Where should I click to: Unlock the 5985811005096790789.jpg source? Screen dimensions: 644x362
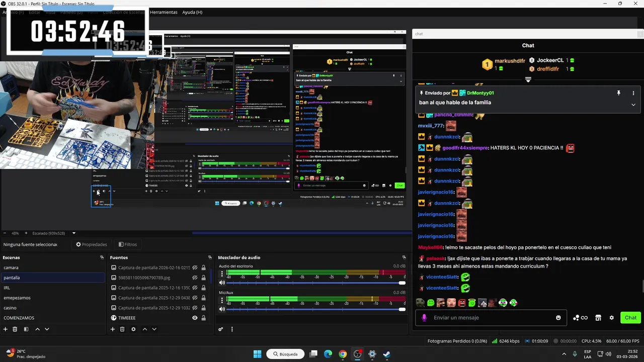click(x=203, y=278)
